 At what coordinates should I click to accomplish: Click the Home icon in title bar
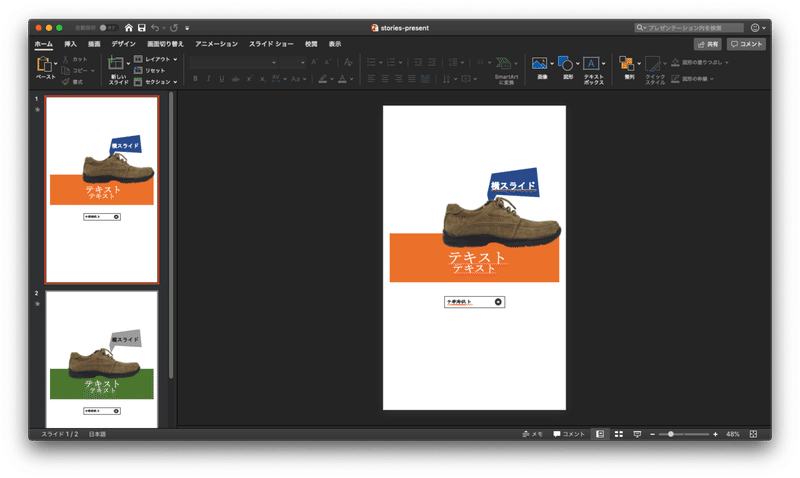click(129, 28)
